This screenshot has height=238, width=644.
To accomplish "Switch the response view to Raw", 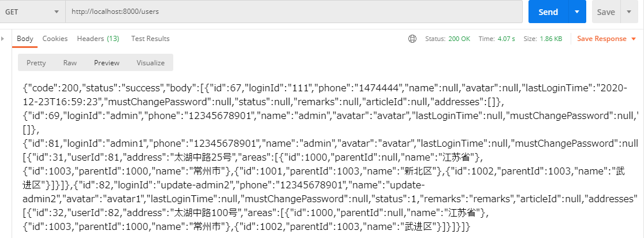I will coord(70,63).
